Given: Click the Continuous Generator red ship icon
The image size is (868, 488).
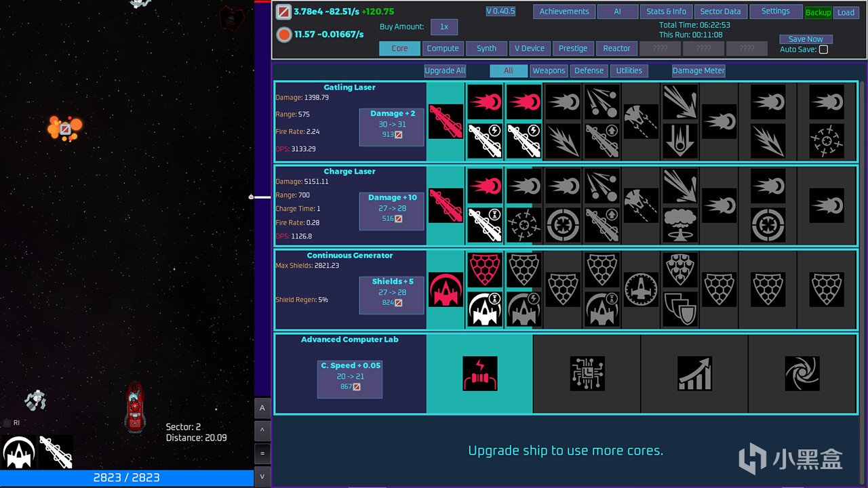Looking at the screenshot, I should pyautogui.click(x=446, y=289).
